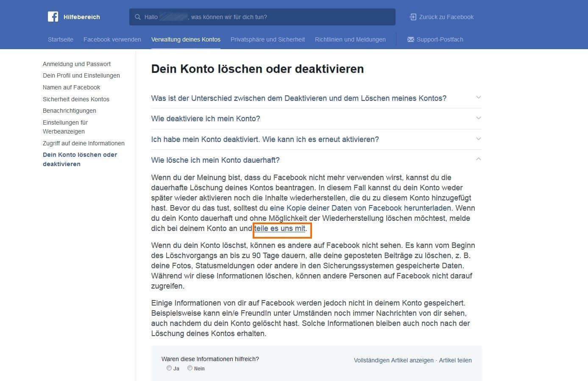Open the Verwaltung deines Kontos tab
Image resolution: width=588 pixels, height=381 pixels.
186,39
